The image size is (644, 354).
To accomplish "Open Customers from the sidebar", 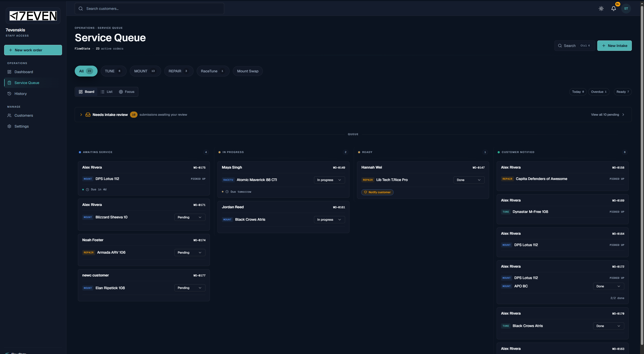I will [33, 115].
